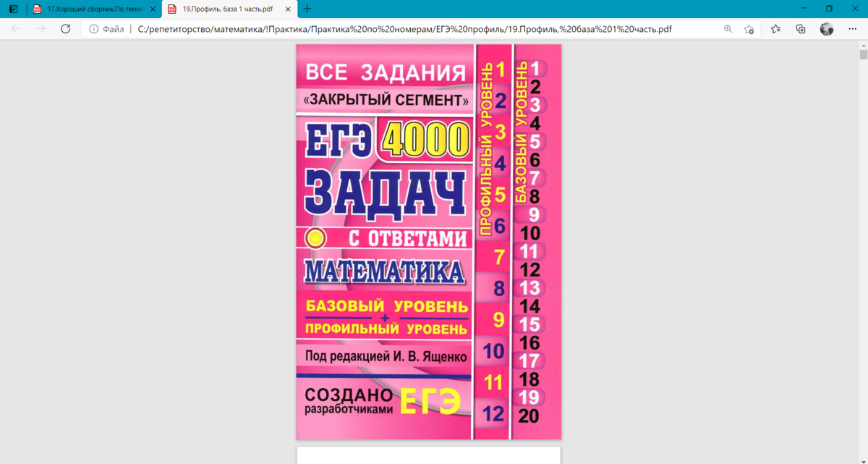View site information icon next to 'Файл'
The width and height of the screenshot is (868, 464).
point(93,30)
